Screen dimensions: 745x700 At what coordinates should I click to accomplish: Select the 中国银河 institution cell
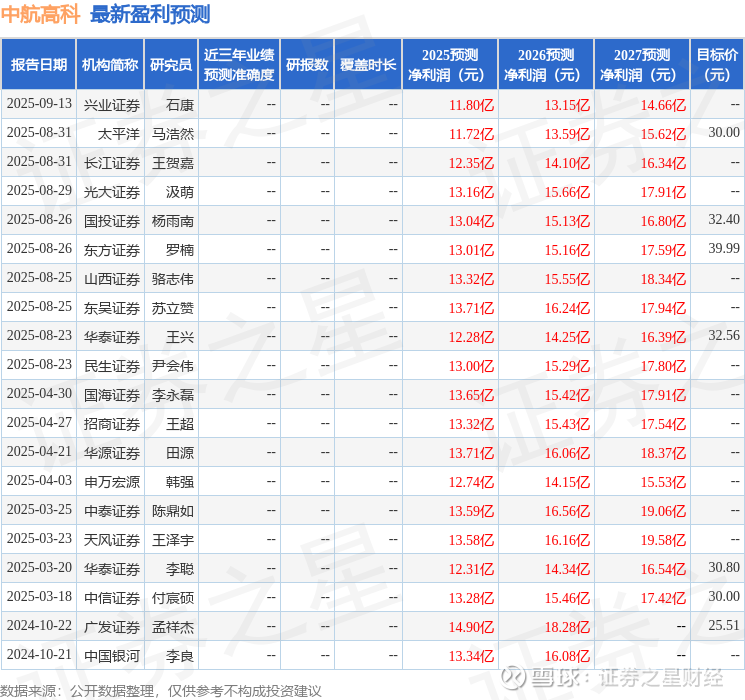point(112,656)
